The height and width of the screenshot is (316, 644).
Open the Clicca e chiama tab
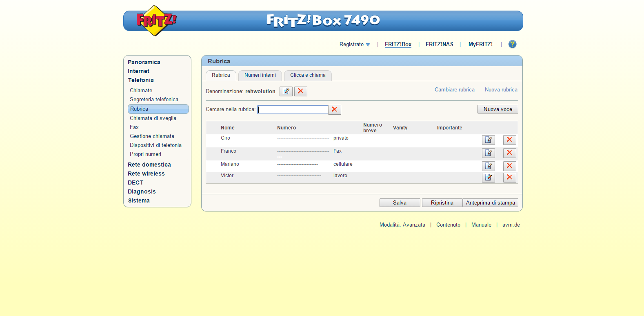(308, 76)
